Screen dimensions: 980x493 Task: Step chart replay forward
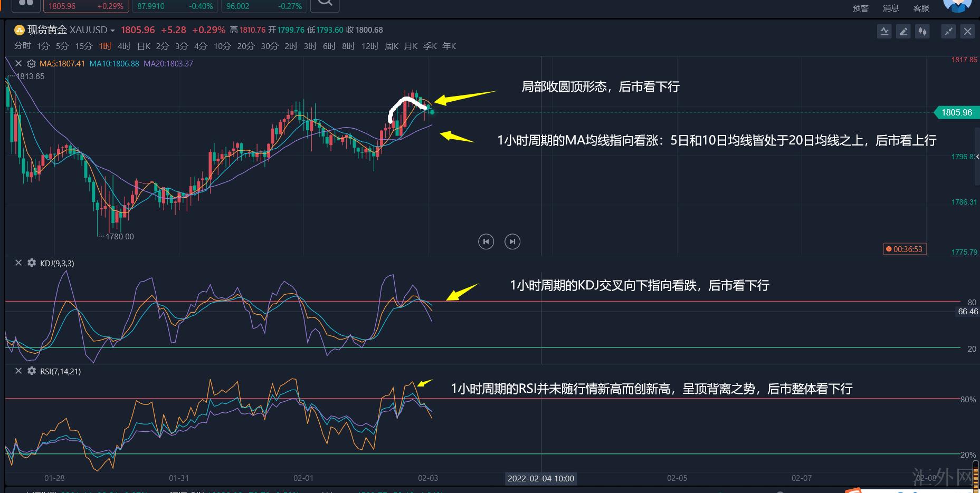click(x=512, y=241)
